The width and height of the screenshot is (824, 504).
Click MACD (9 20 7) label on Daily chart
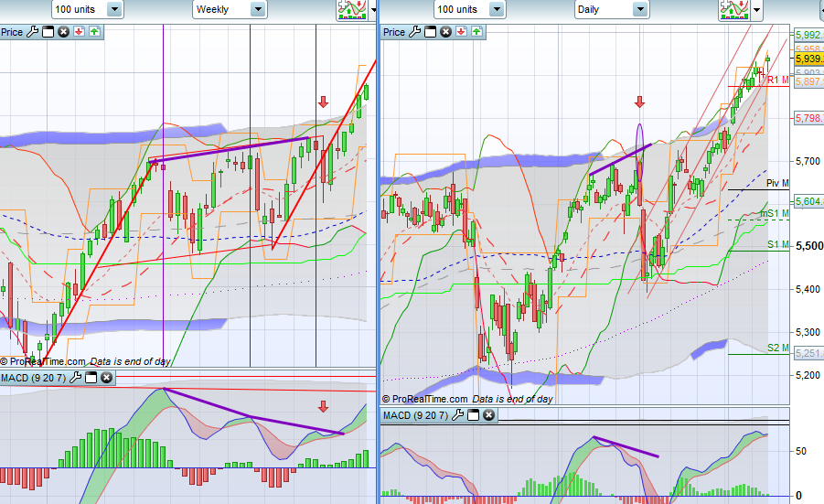point(416,415)
